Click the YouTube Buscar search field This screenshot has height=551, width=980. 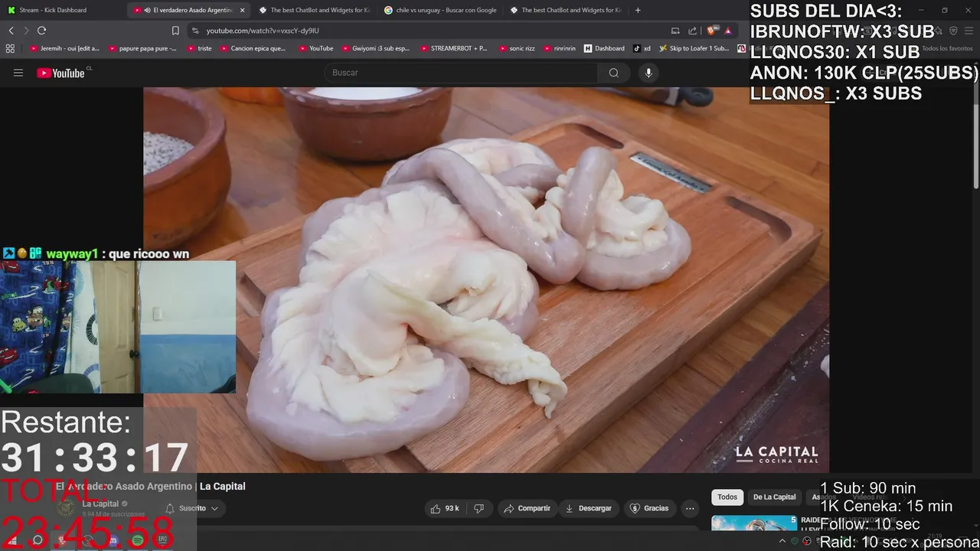(x=462, y=73)
